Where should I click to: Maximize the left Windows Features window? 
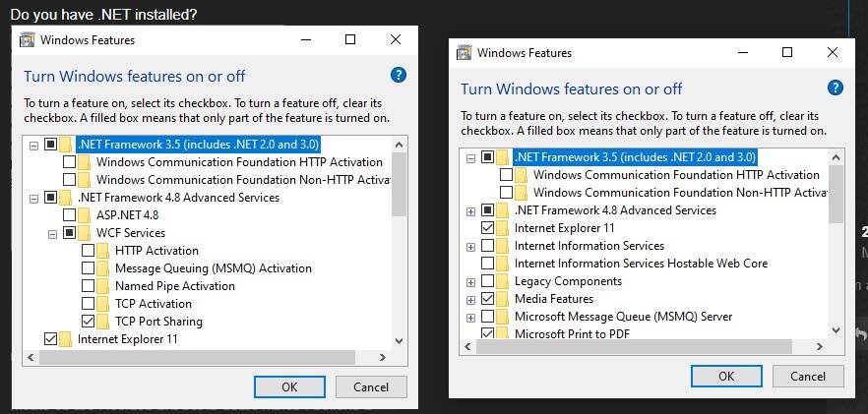point(350,40)
